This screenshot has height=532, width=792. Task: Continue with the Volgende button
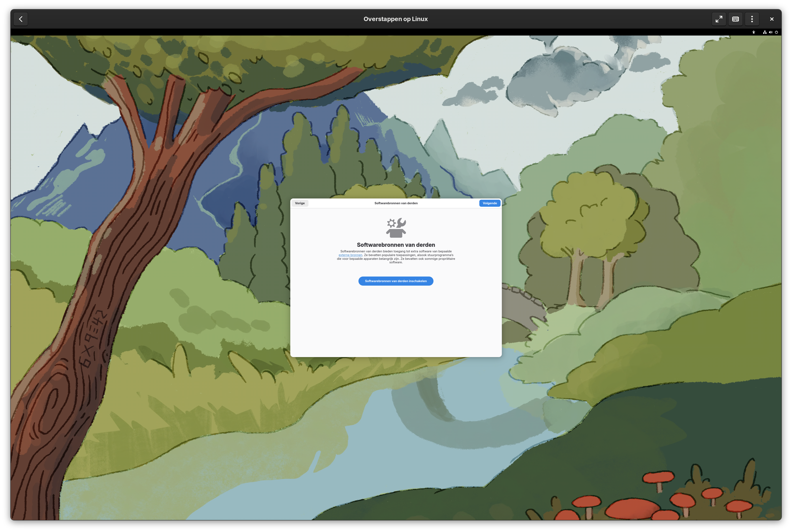point(490,203)
